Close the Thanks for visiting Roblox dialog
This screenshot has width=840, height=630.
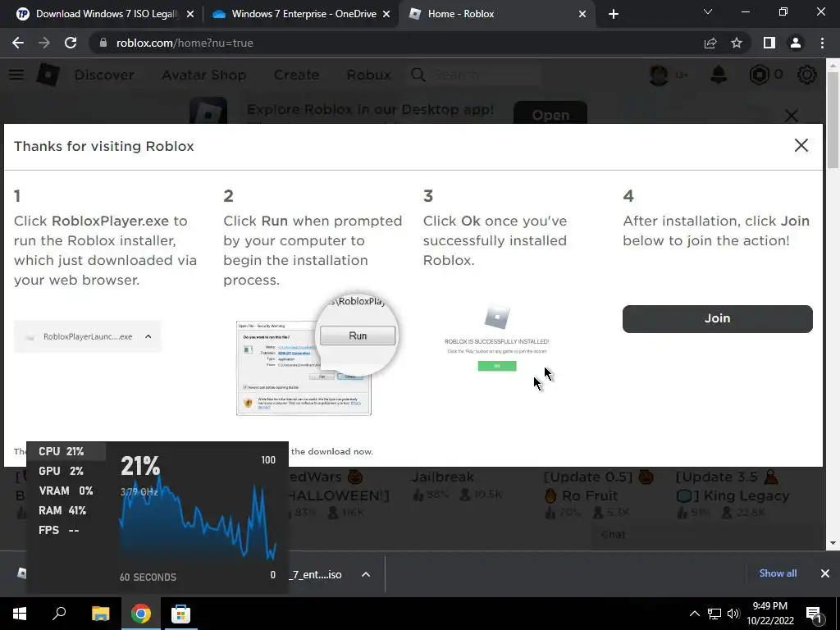click(801, 145)
